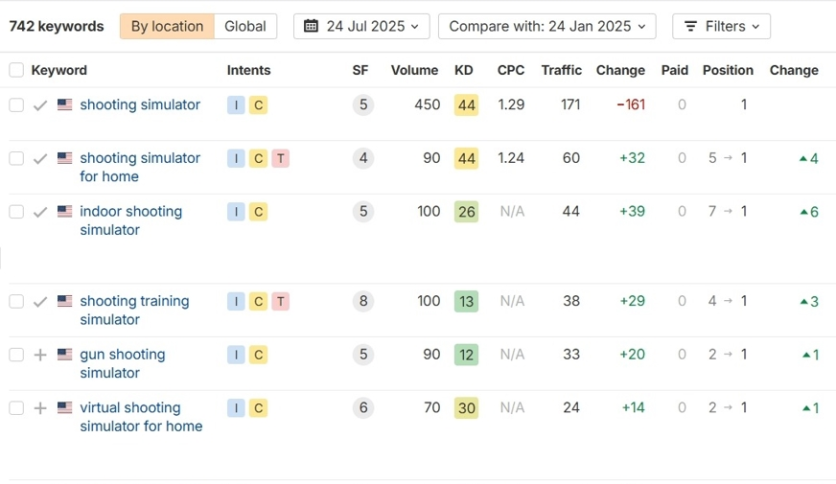Click the SF badge 8 for shooting training simulator
Screen dimensions: 836x484
coord(363,301)
